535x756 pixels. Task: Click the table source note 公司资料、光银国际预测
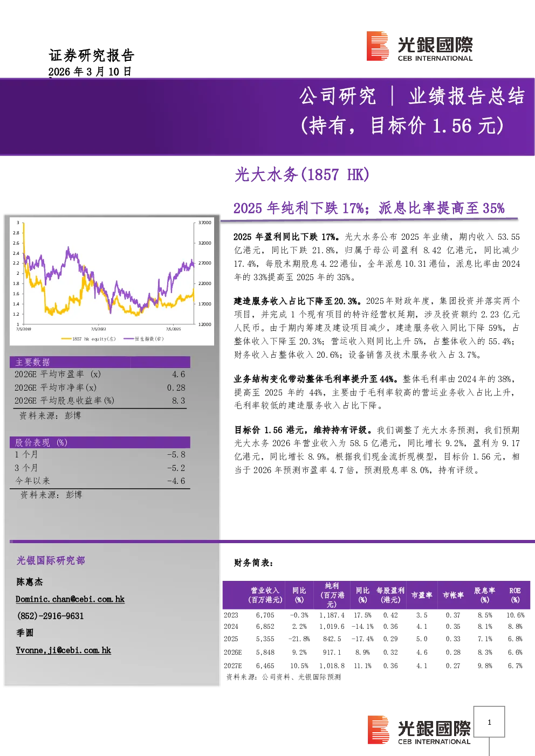pyautogui.click(x=301, y=677)
